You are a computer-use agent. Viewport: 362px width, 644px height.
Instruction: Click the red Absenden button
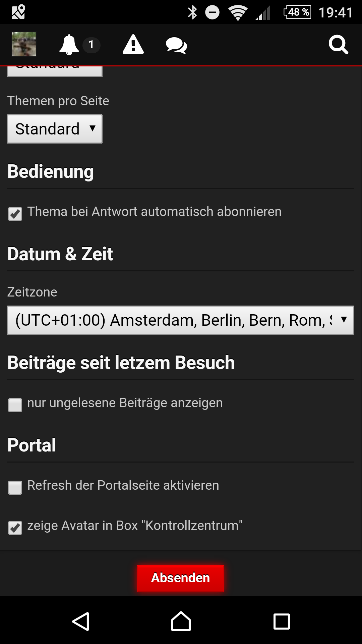click(180, 578)
